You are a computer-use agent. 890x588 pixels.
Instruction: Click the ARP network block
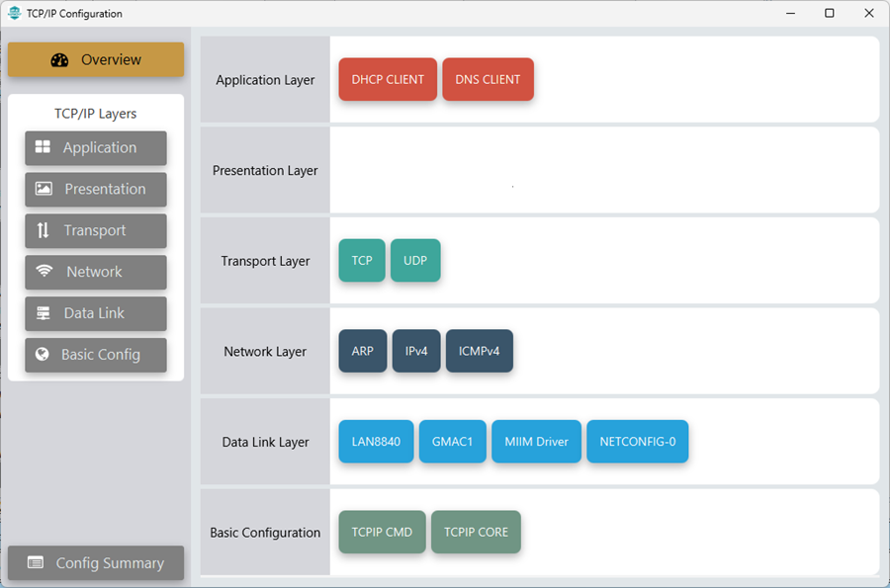point(362,351)
